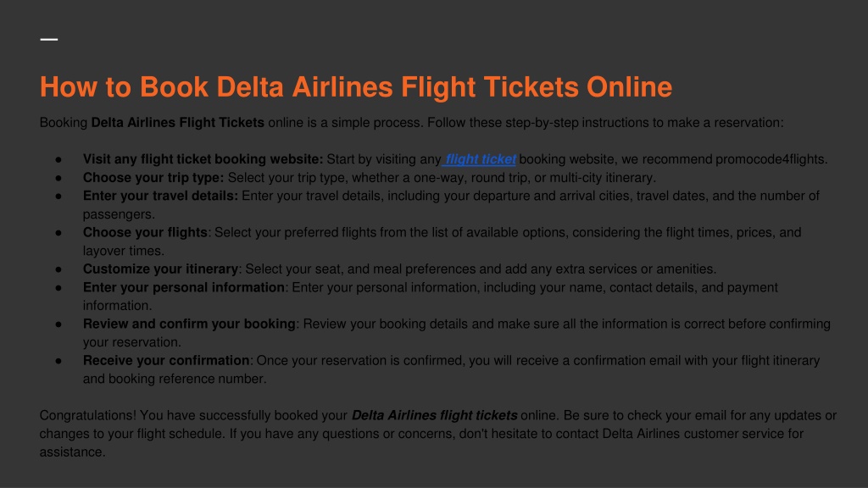Viewport: 868px width, 488px height.
Task: Click italic "Delta Airlines flight tickets" in closing paragraph
Action: coord(435,415)
